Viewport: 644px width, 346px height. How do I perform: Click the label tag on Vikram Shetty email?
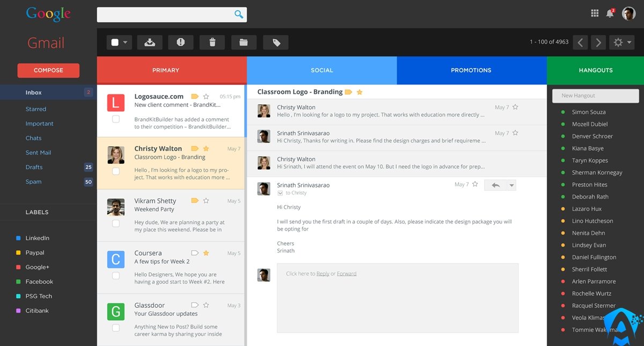coord(194,201)
